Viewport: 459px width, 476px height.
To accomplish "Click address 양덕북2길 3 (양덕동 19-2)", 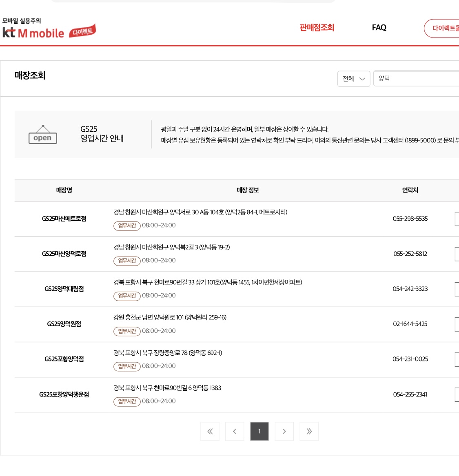I will pyautogui.click(x=200, y=247).
